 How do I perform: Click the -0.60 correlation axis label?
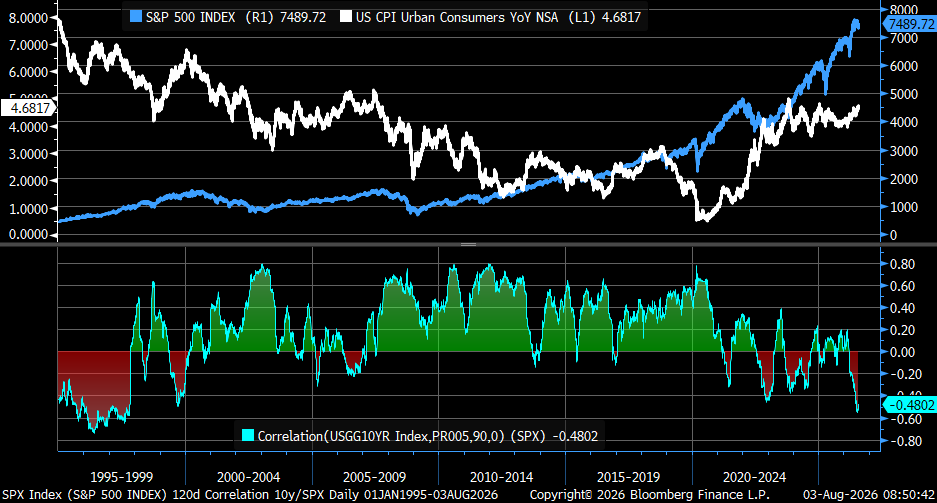[901, 419]
